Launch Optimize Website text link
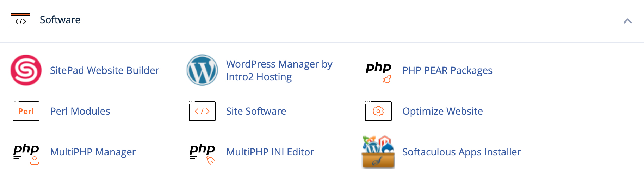 point(442,111)
